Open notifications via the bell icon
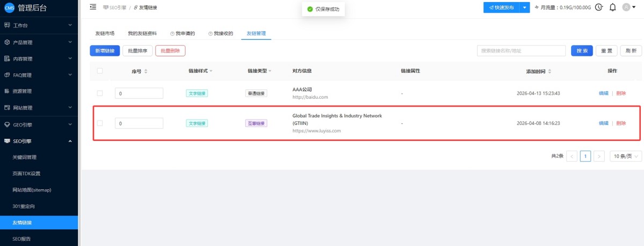Viewport: 644px width, 246px height. [x=612, y=8]
